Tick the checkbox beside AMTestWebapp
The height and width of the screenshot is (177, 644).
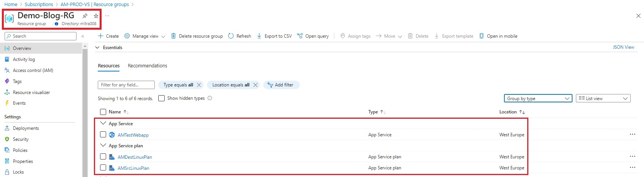coord(103,134)
